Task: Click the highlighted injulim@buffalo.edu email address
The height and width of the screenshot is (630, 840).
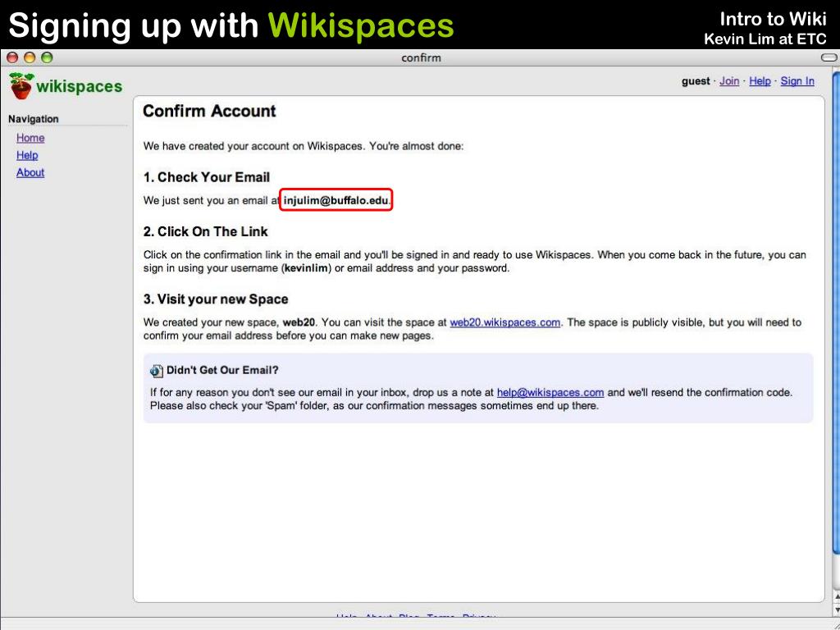Action: point(336,200)
